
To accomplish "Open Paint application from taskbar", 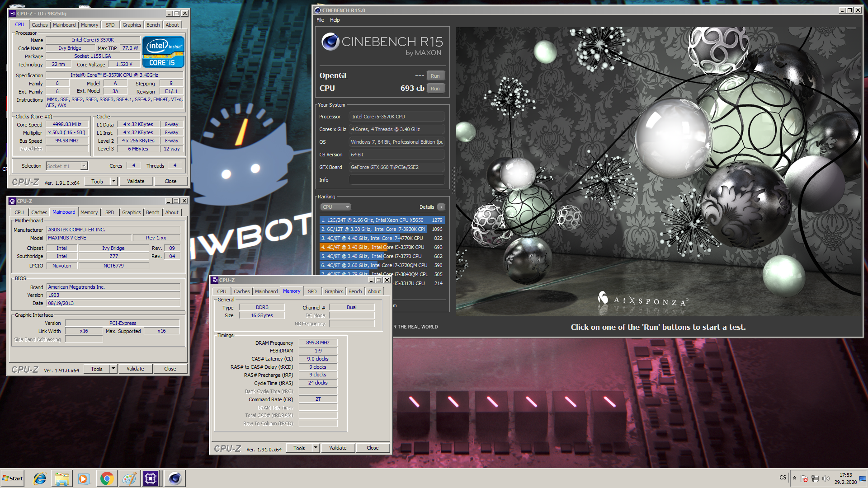I will (x=129, y=479).
